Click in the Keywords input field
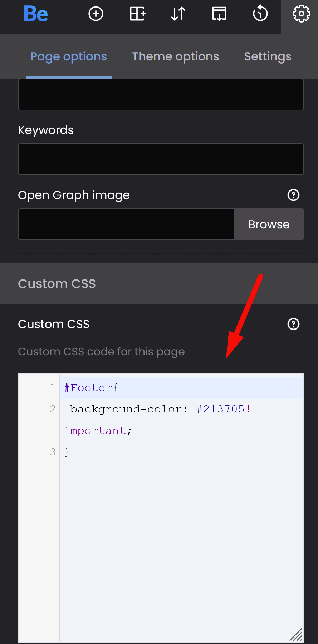318x644 pixels. click(x=161, y=159)
